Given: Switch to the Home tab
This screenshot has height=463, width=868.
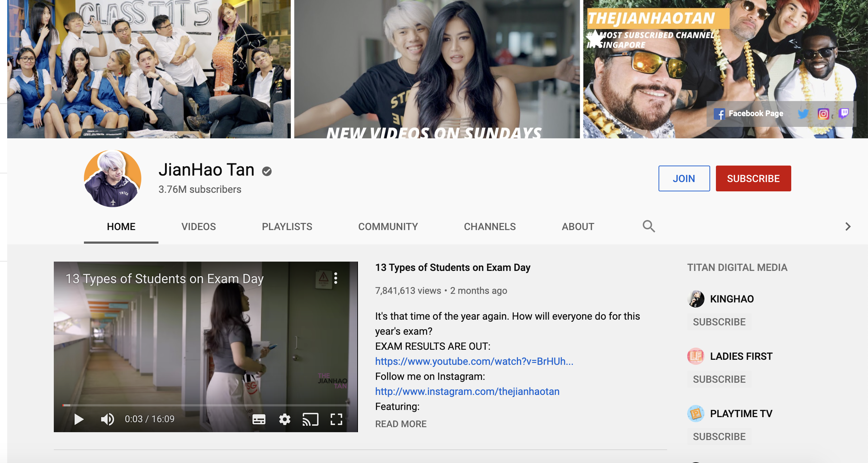Looking at the screenshot, I should click(x=121, y=226).
